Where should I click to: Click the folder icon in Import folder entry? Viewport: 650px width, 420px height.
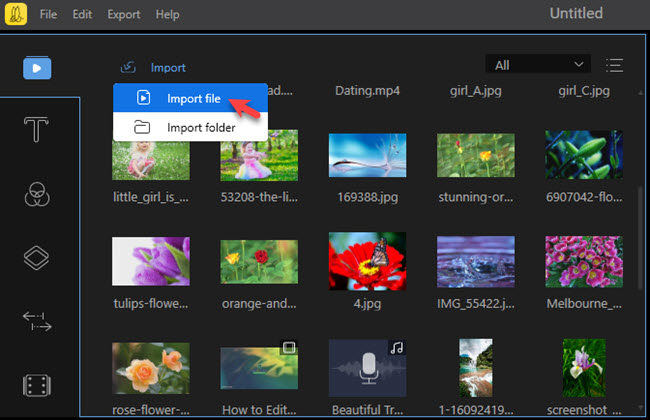tap(142, 127)
